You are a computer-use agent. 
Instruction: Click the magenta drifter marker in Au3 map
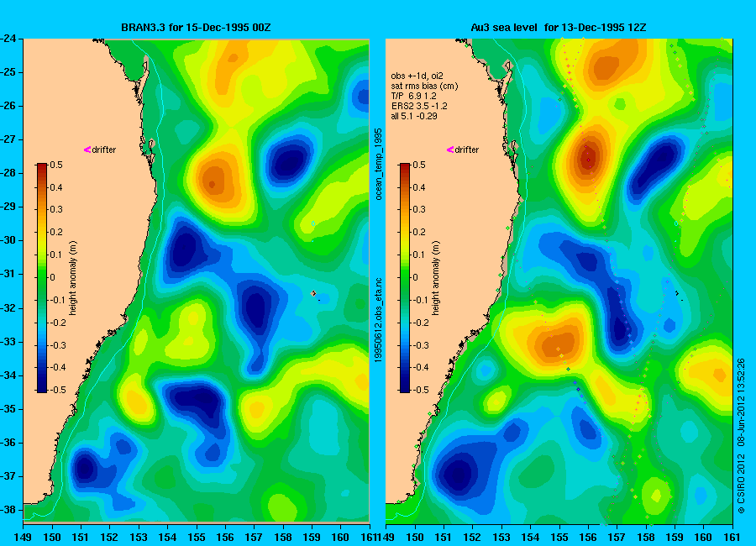click(x=450, y=150)
